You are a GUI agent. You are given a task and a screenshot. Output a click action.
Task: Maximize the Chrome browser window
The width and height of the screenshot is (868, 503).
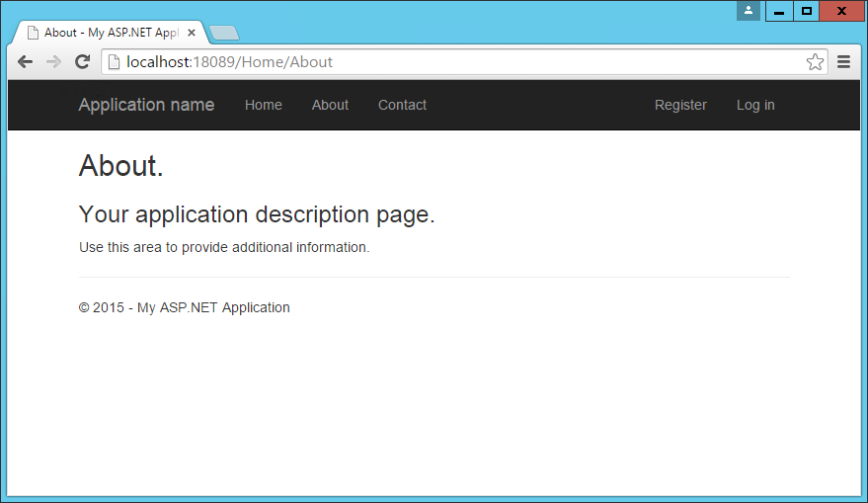point(807,11)
